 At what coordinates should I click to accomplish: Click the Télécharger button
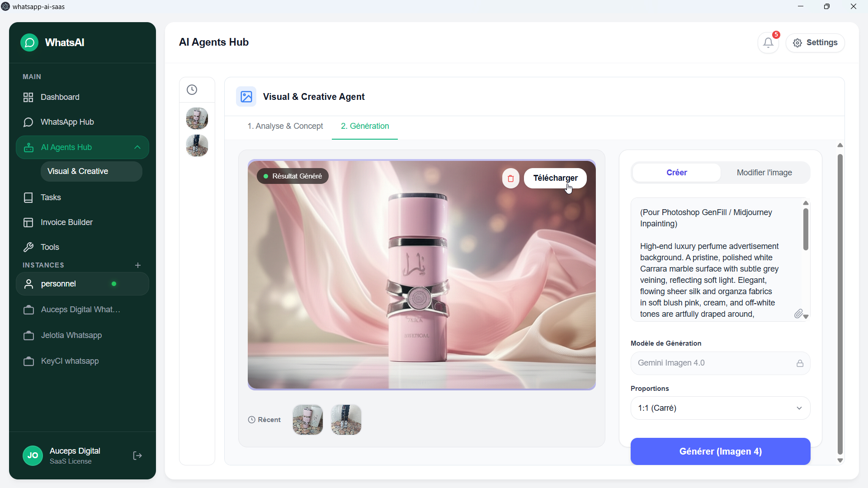pos(555,178)
